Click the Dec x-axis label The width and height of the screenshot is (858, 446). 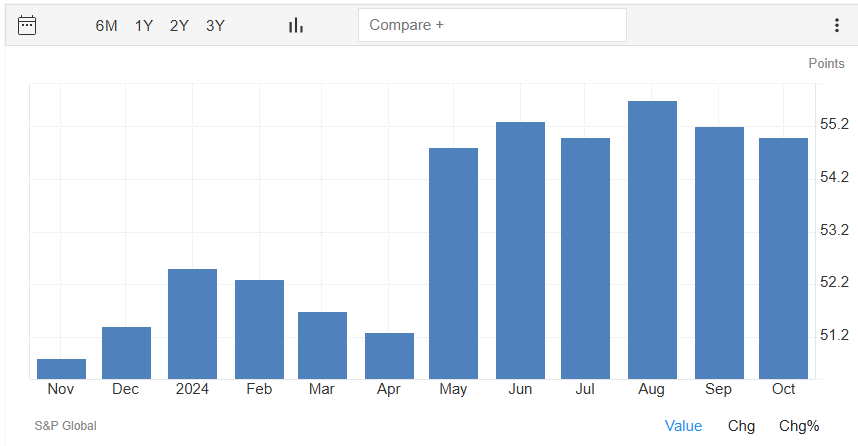pyautogui.click(x=125, y=389)
